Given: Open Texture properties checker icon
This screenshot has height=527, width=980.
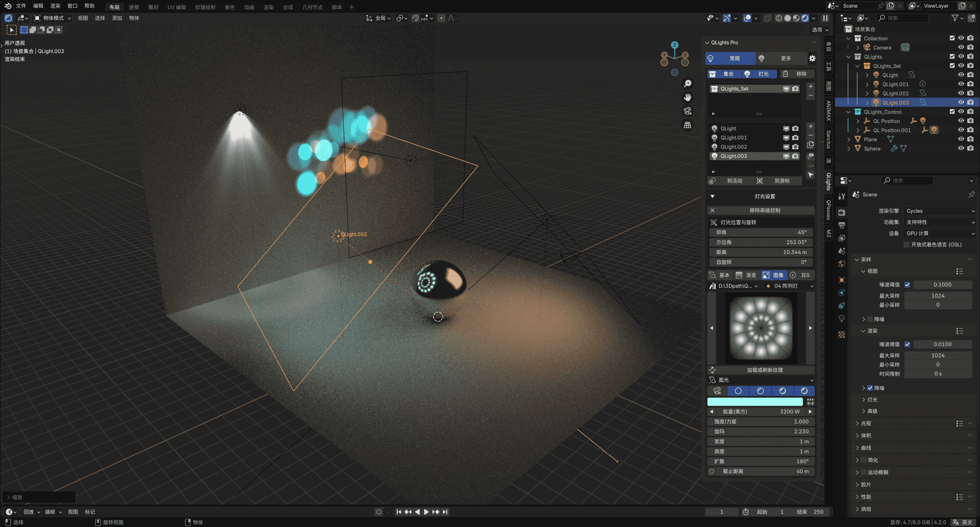Looking at the screenshot, I should (841, 334).
